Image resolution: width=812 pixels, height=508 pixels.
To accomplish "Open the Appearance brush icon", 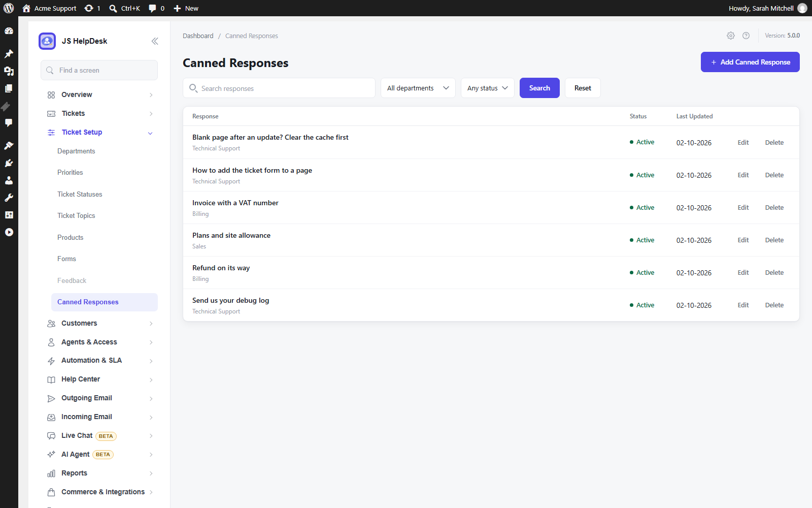I will click(x=9, y=145).
